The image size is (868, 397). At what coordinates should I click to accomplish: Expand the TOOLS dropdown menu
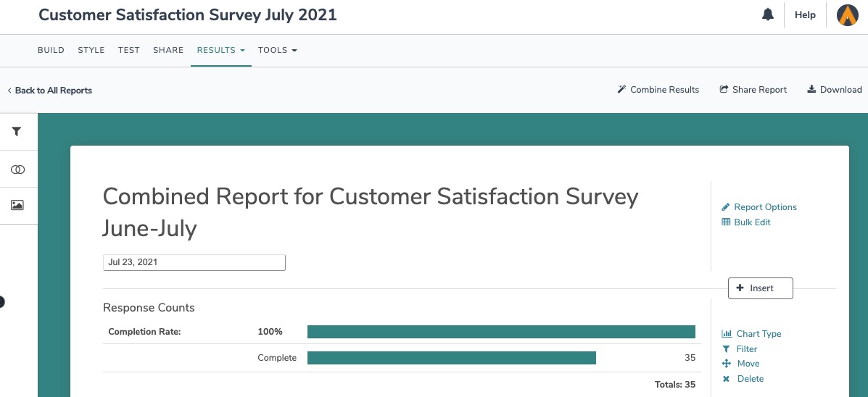(x=277, y=51)
